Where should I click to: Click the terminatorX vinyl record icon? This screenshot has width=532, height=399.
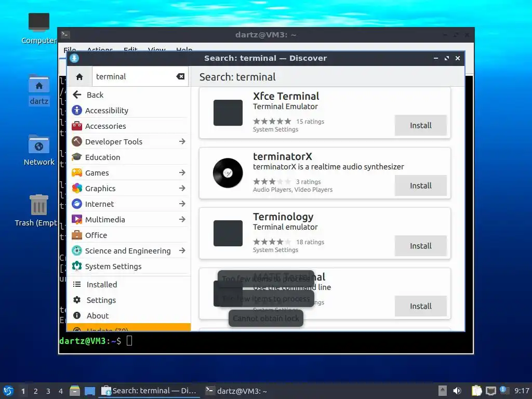[228, 173]
